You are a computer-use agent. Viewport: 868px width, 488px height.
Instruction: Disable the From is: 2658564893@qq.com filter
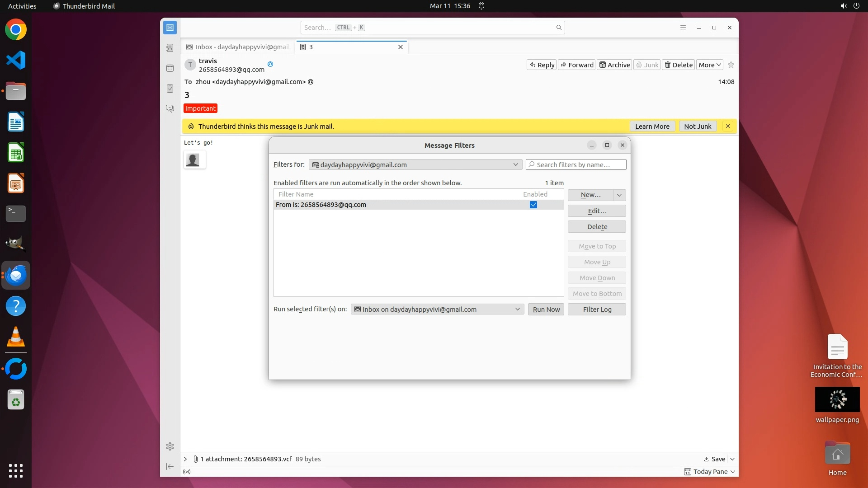pyautogui.click(x=533, y=205)
